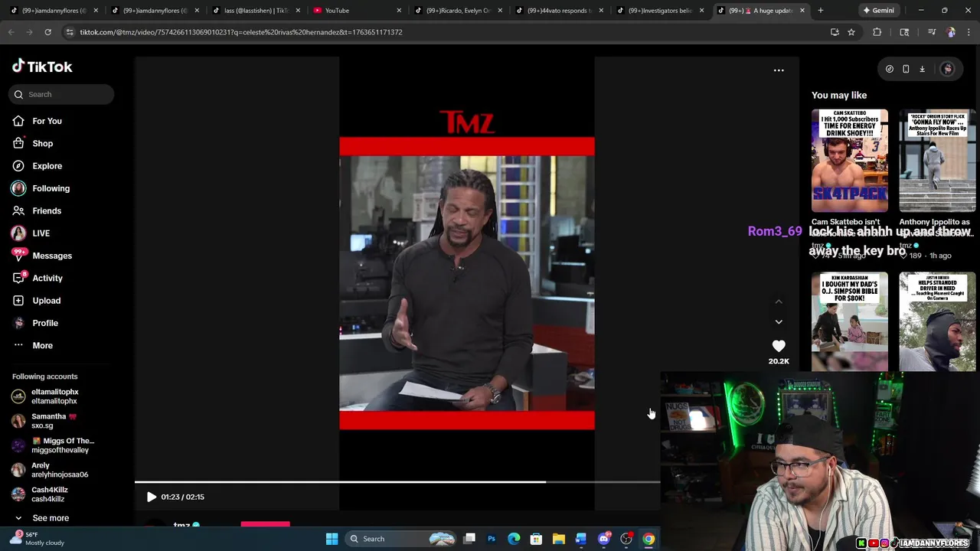Like the video with heart icon
Viewport: 980px width, 551px height.
(x=779, y=346)
